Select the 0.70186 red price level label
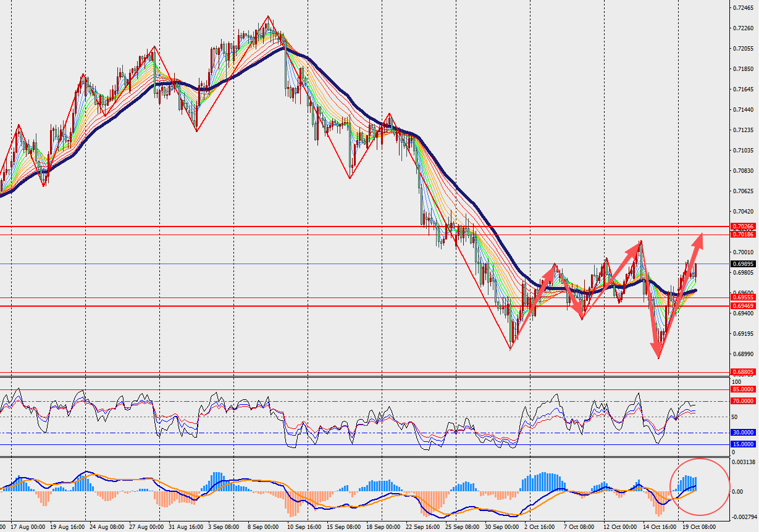This screenshot has width=759, height=532. coord(743,235)
